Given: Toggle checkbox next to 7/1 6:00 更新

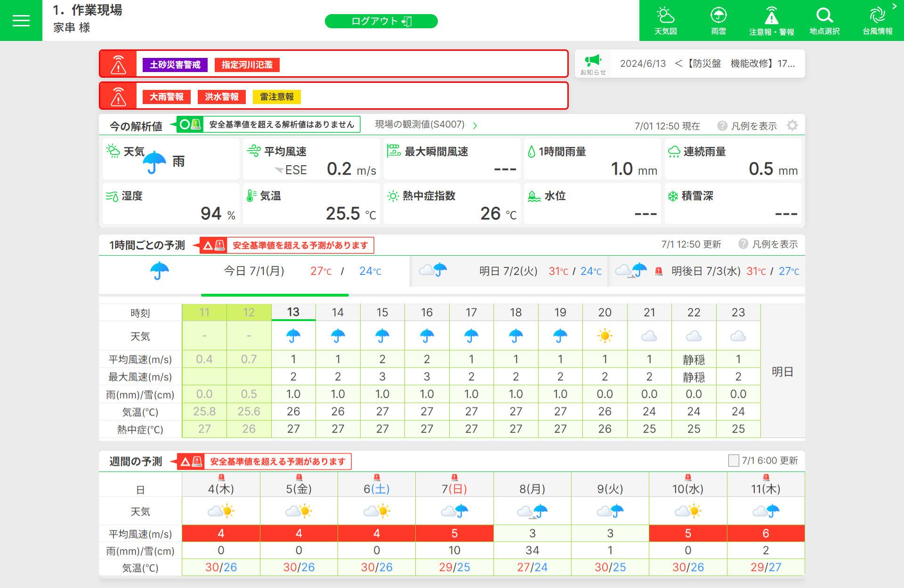Looking at the screenshot, I should 733,460.
